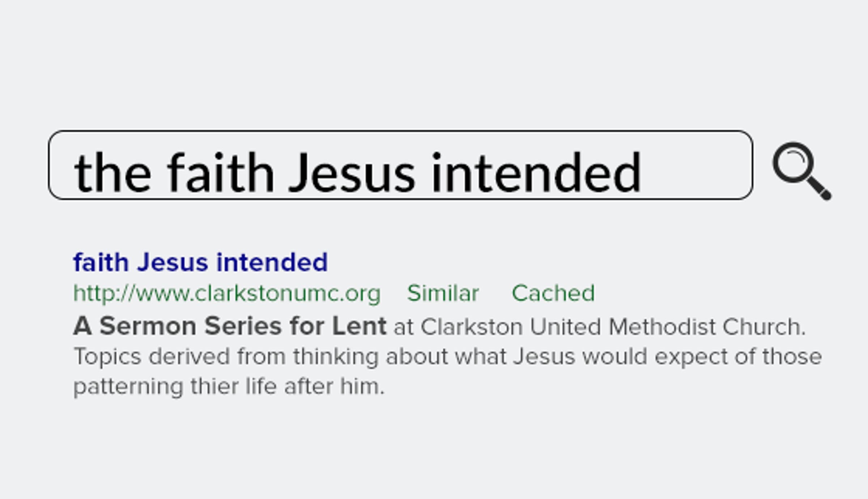Screen dimensions: 868x499
Task: Place cursor on "the" in search box
Action: pos(112,173)
